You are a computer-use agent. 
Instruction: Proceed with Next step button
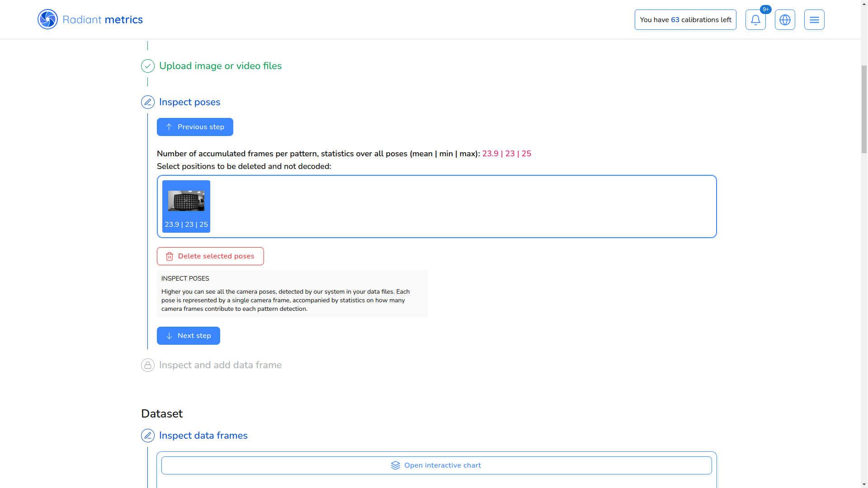point(189,336)
